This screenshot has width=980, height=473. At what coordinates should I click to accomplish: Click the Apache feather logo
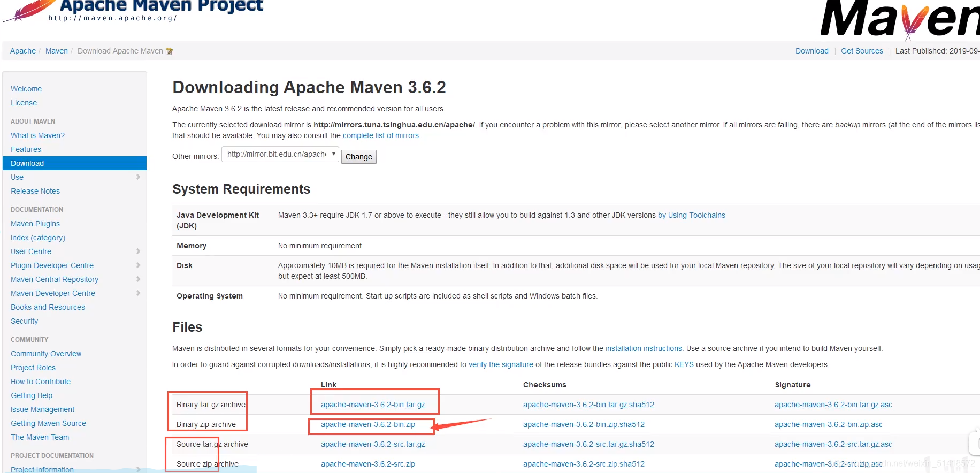click(29, 10)
